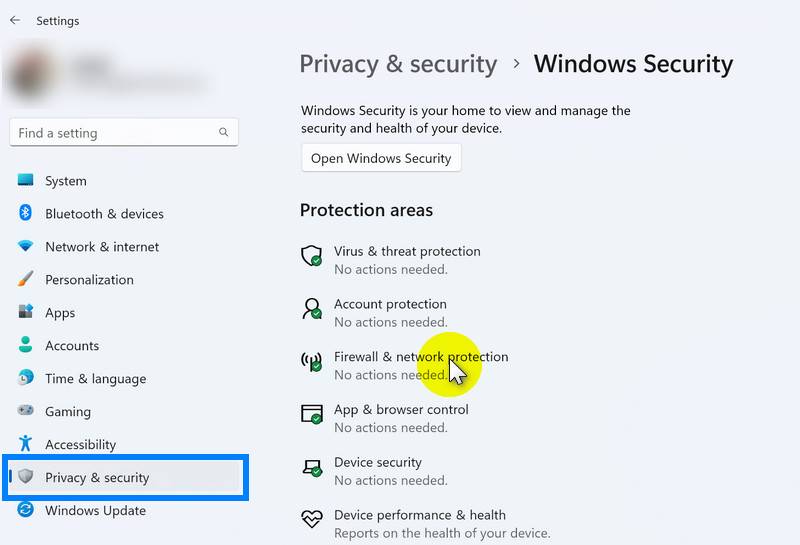Click the Bluetooth & devices icon

pyautogui.click(x=26, y=214)
